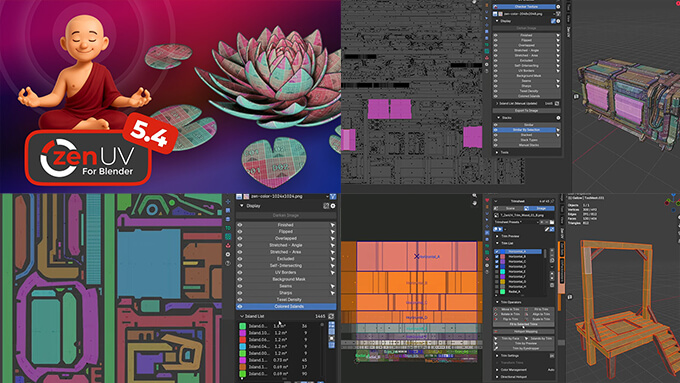The height and width of the screenshot is (383, 680).
Task: Click the help icon in the Stacks header
Action: [x=558, y=118]
